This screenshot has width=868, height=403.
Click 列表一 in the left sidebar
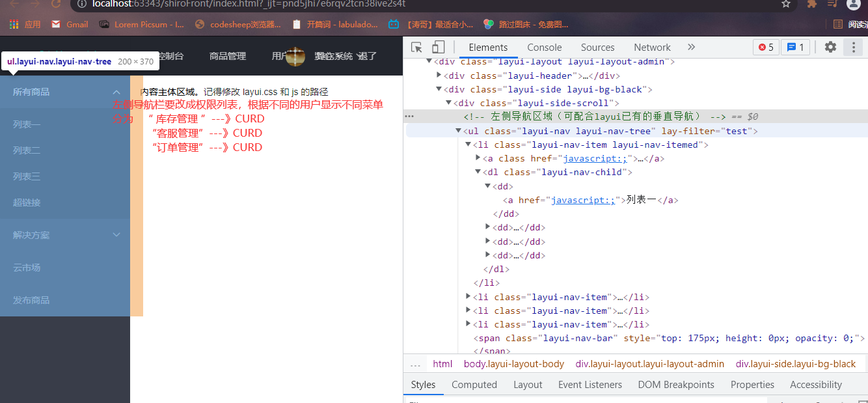[x=27, y=124]
